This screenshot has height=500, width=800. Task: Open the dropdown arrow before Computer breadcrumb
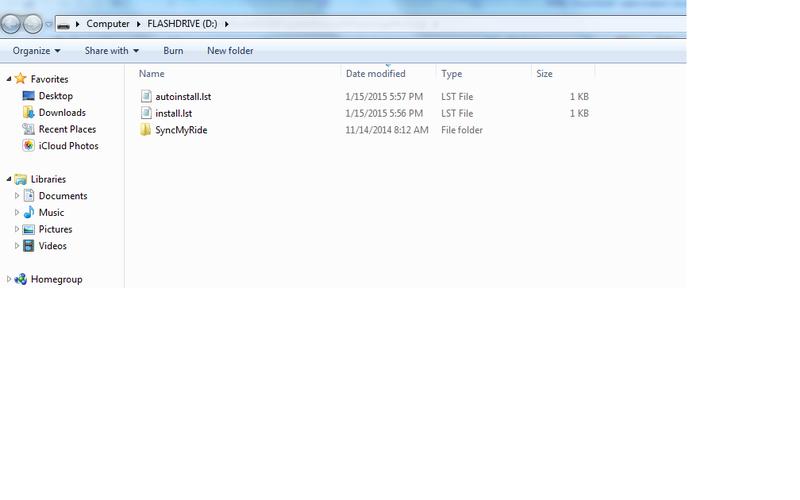click(78, 24)
